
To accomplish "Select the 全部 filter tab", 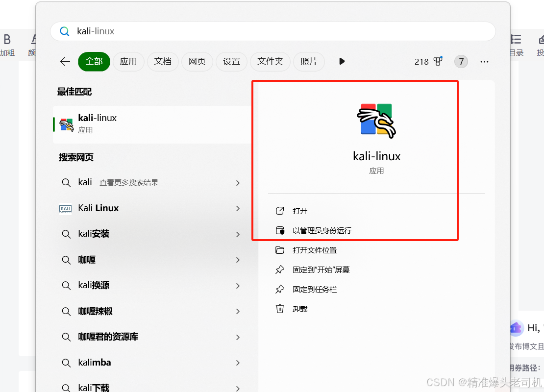I will tap(94, 62).
